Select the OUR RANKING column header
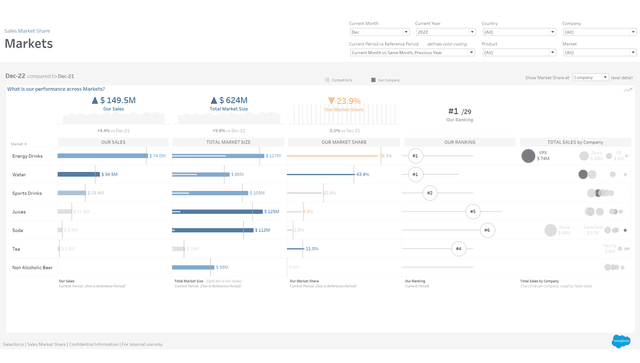This screenshot has width=640, height=363. 460,142
